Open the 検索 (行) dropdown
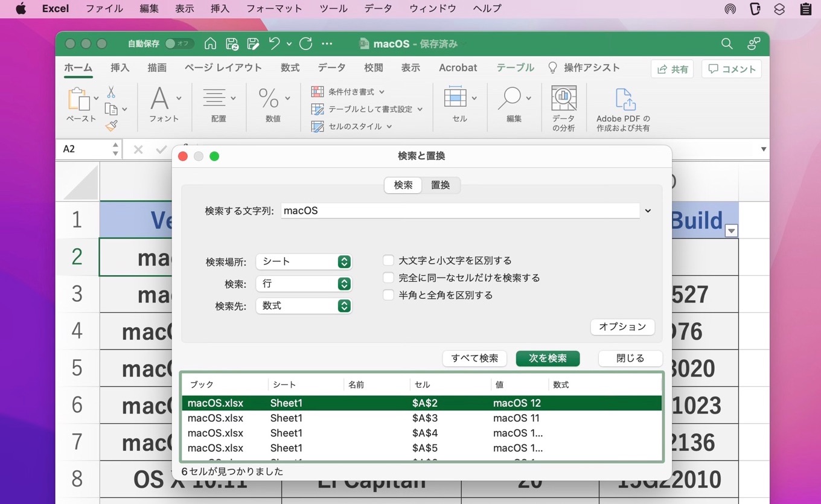 304,284
